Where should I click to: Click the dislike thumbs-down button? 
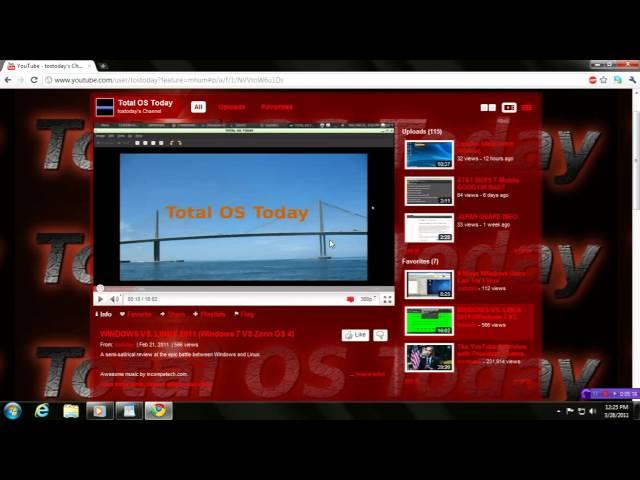[x=380, y=335]
